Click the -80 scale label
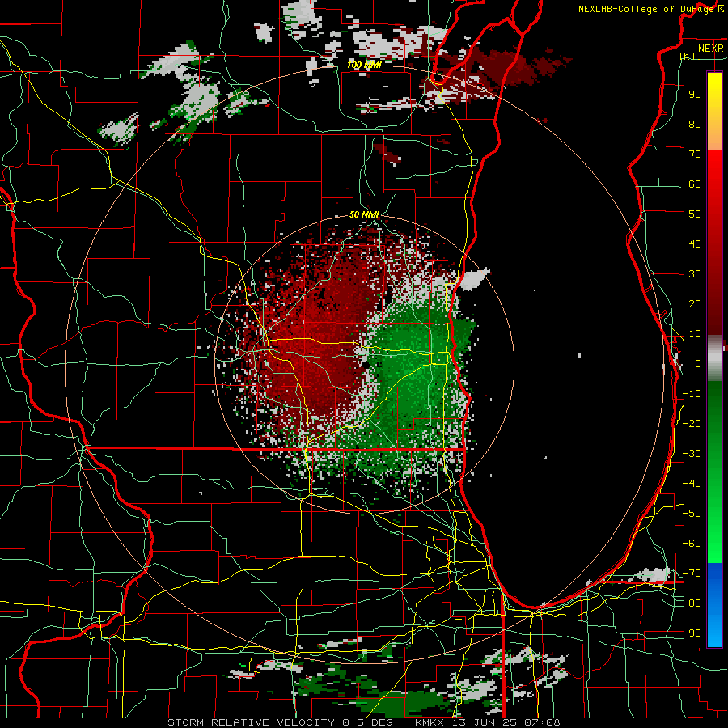 click(x=692, y=603)
